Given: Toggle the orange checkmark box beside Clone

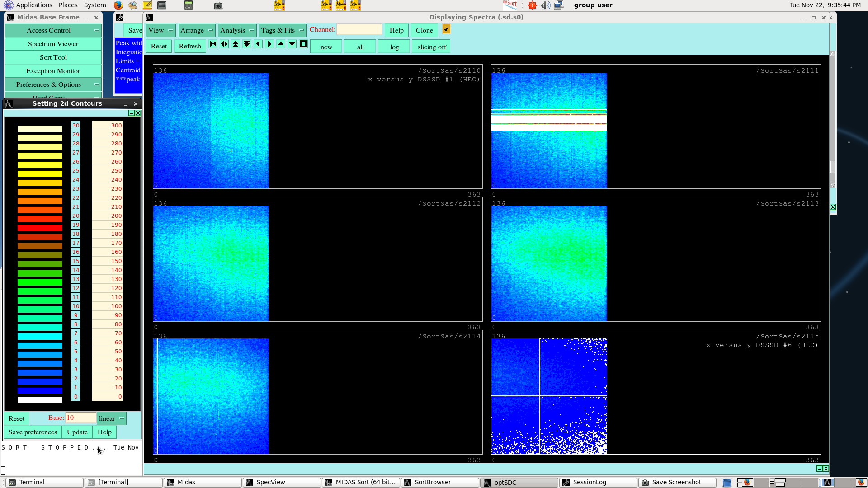Looking at the screenshot, I should [446, 29].
